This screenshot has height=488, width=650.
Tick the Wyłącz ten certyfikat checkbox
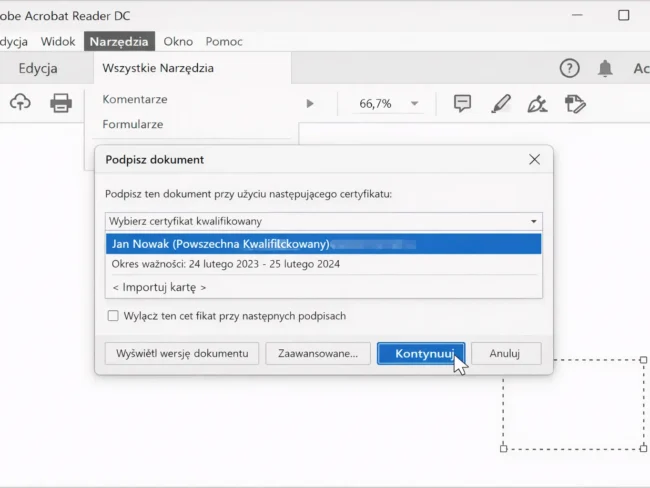(x=113, y=316)
